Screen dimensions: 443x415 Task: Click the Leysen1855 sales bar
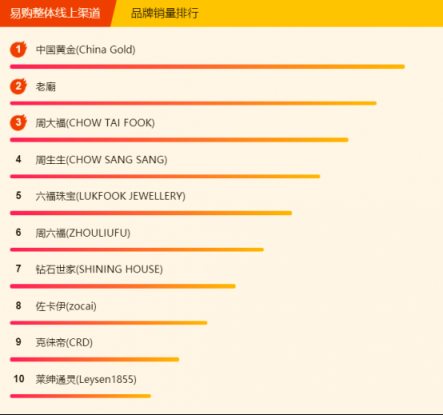click(x=80, y=396)
